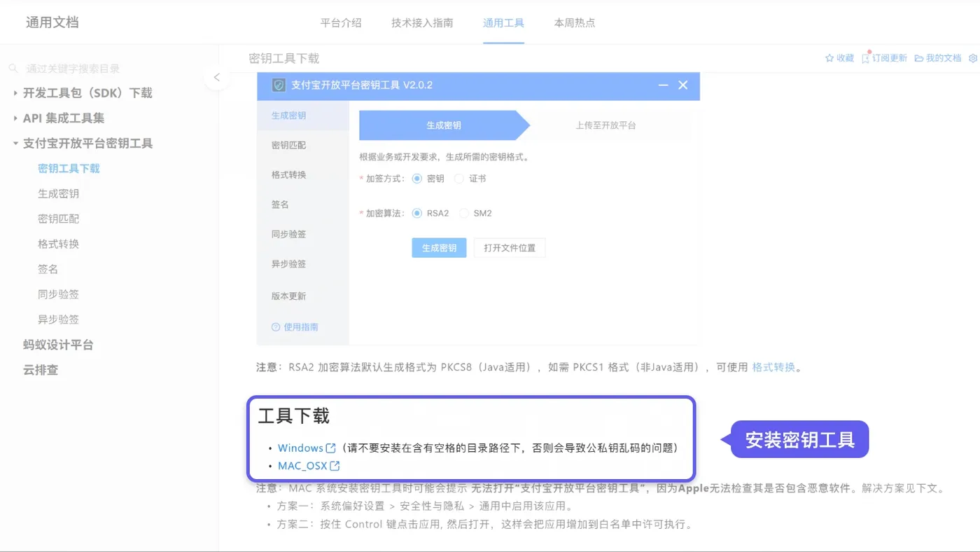Viewport: 980px width, 552px height.
Task: Click the 生成密钥 step in progress bar
Action: pos(444,125)
